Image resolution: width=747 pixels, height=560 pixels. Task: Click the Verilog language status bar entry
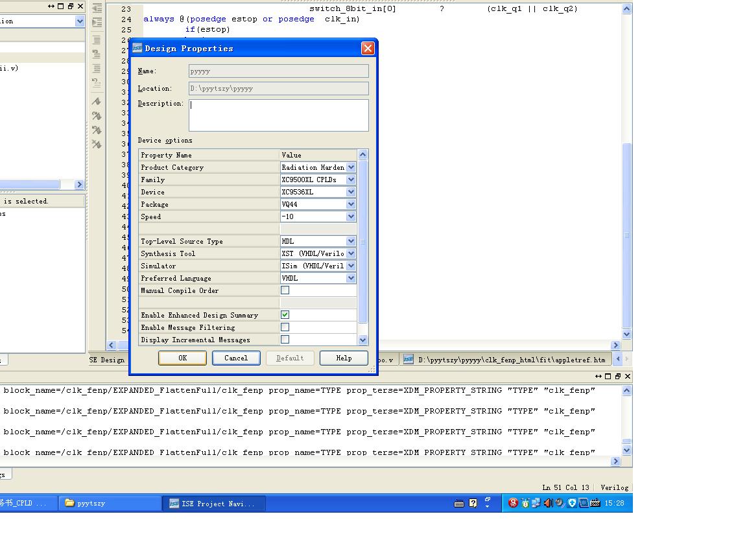(x=615, y=487)
